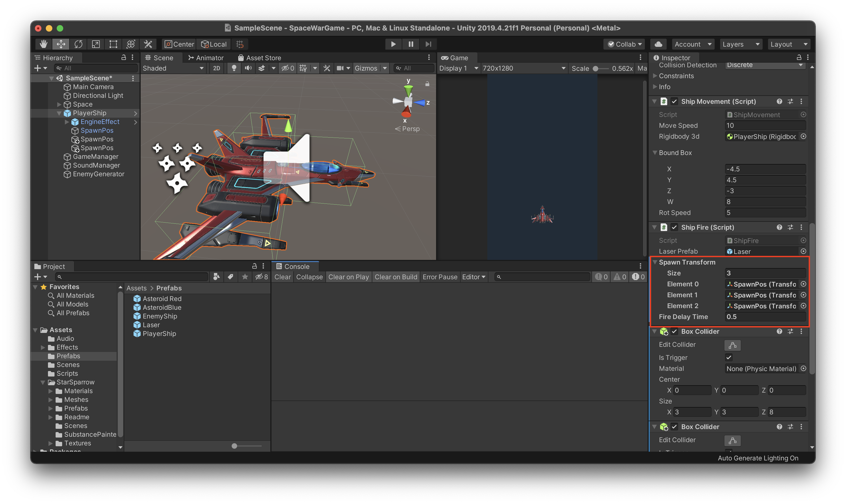The height and width of the screenshot is (504, 846).
Task: Click the Step frame button
Action: point(428,44)
